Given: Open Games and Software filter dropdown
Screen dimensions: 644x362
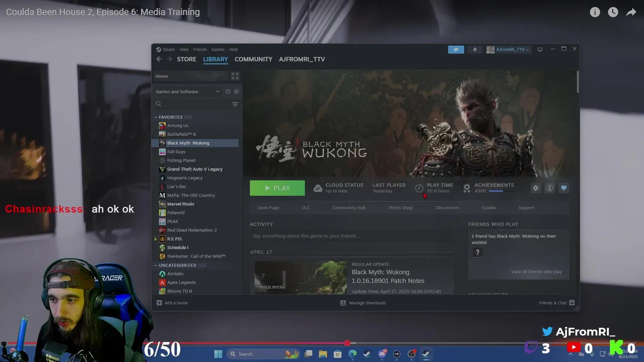Looking at the screenshot, I should pos(187,92).
